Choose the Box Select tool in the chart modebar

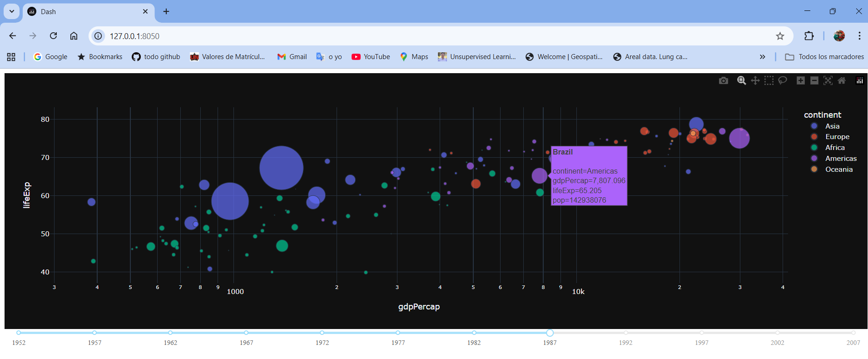(769, 80)
